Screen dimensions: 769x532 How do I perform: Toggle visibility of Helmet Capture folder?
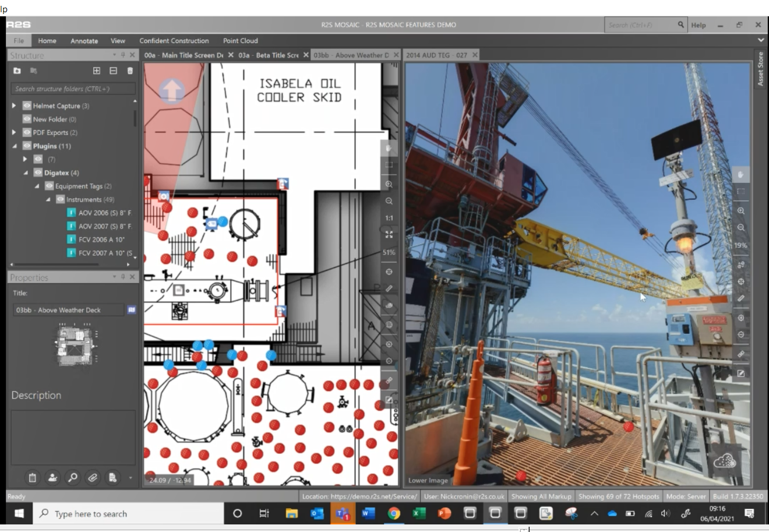(27, 105)
